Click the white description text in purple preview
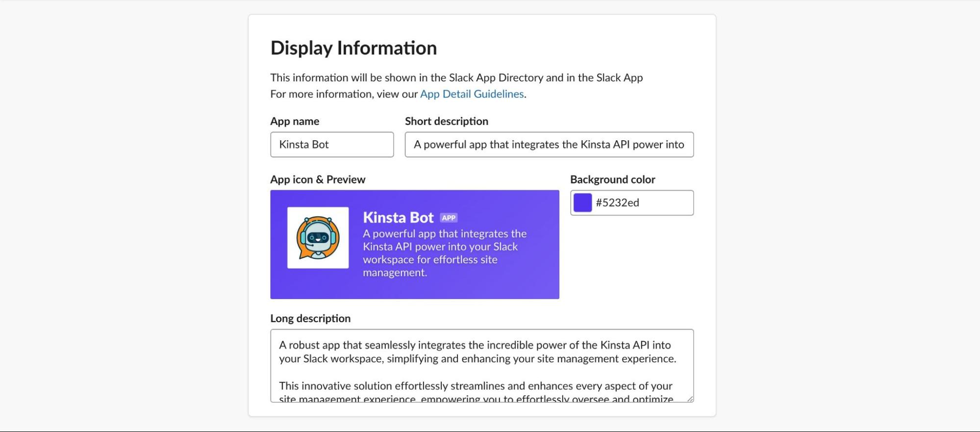The image size is (980, 432). coord(444,253)
